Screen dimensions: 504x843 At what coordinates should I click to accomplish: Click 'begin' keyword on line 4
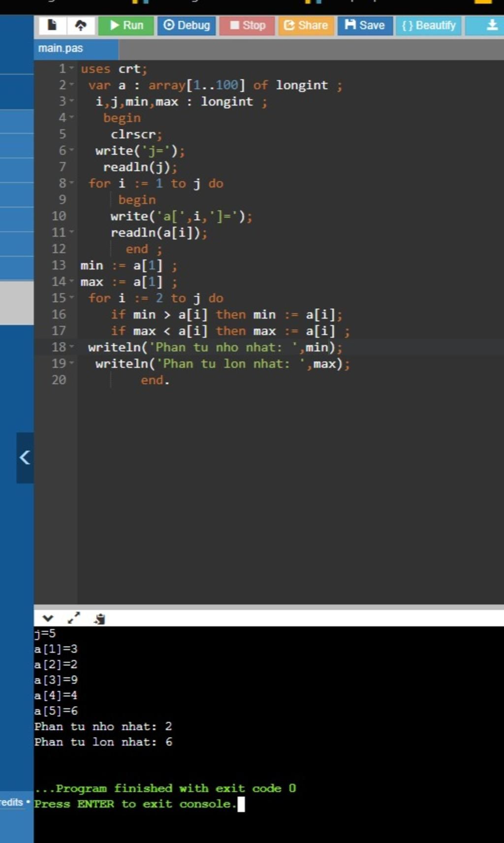click(x=122, y=118)
